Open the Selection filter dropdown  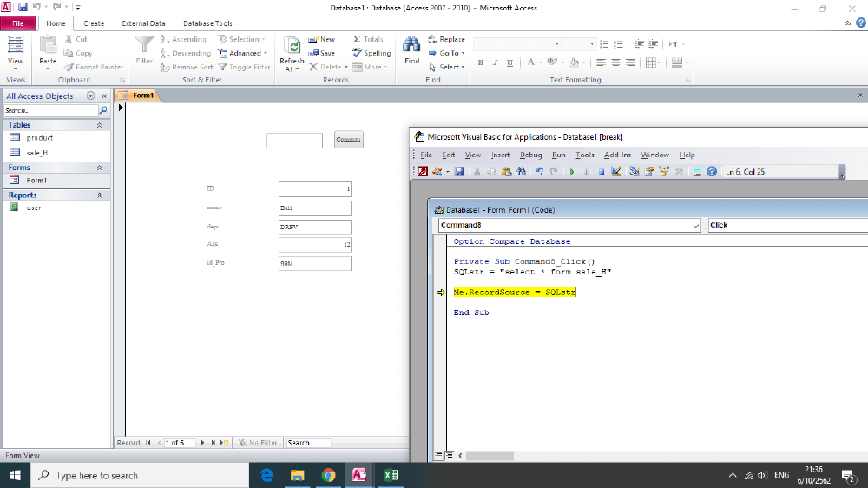241,39
